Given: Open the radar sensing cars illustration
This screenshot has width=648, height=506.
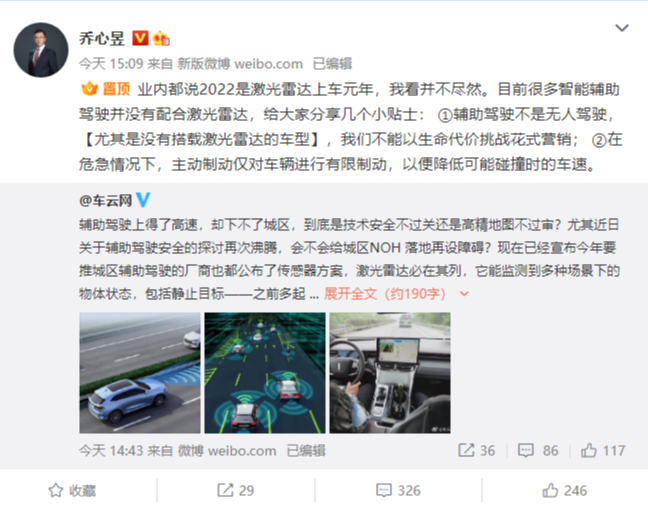Looking at the screenshot, I should (265, 373).
